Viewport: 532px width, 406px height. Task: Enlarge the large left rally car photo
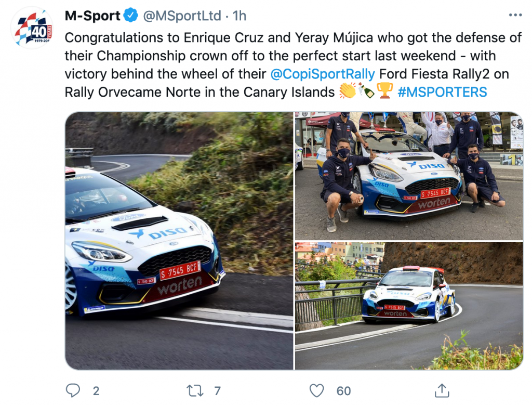179,241
